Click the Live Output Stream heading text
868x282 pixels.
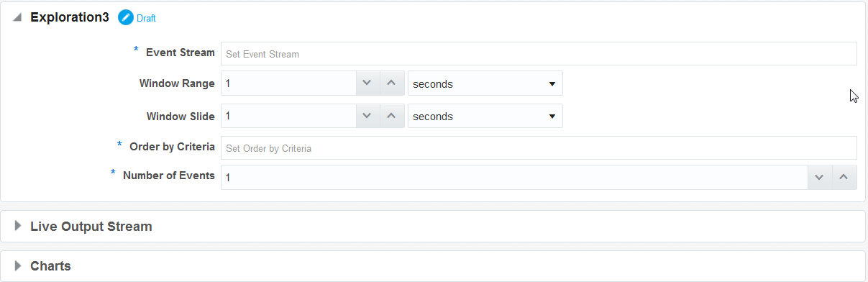pos(91,226)
